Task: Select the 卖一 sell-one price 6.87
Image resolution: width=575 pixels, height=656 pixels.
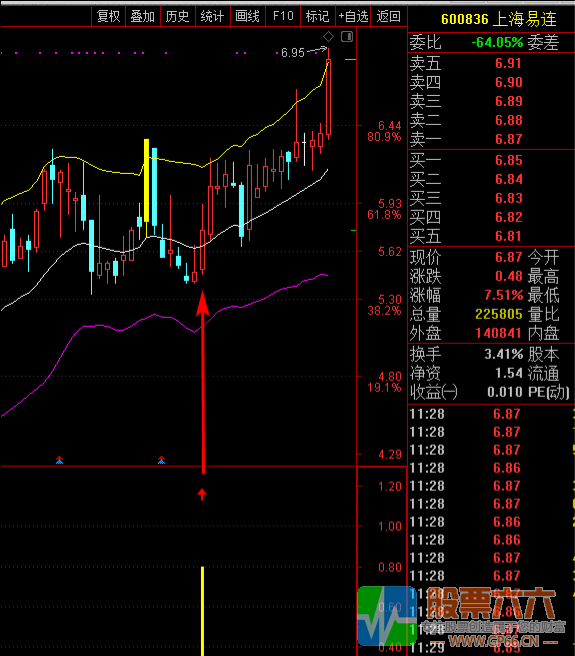Action: 508,139
